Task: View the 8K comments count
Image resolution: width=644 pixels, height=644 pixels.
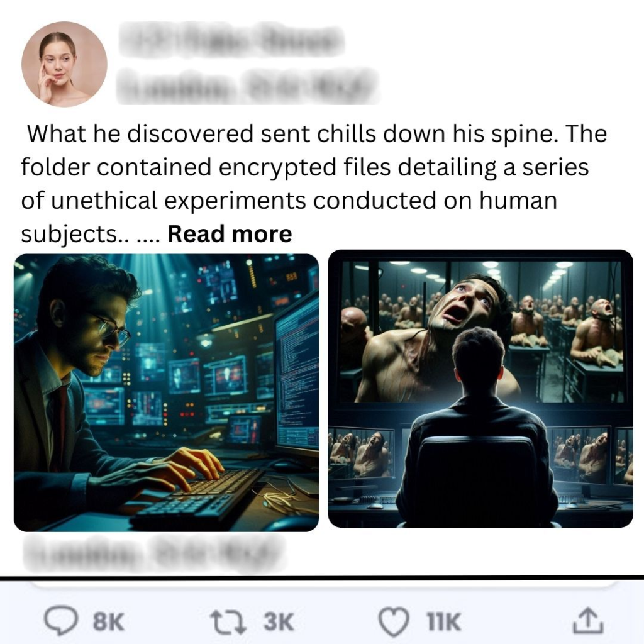Action: [108, 622]
